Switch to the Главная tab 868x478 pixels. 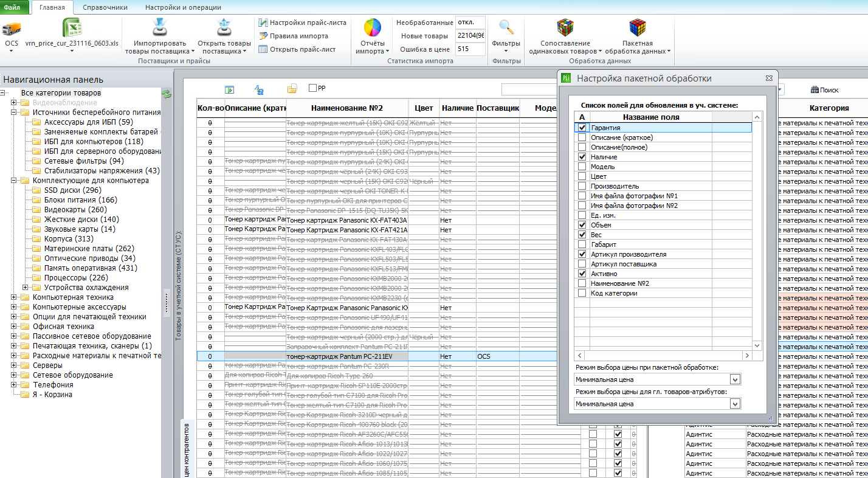pyautogui.click(x=52, y=7)
